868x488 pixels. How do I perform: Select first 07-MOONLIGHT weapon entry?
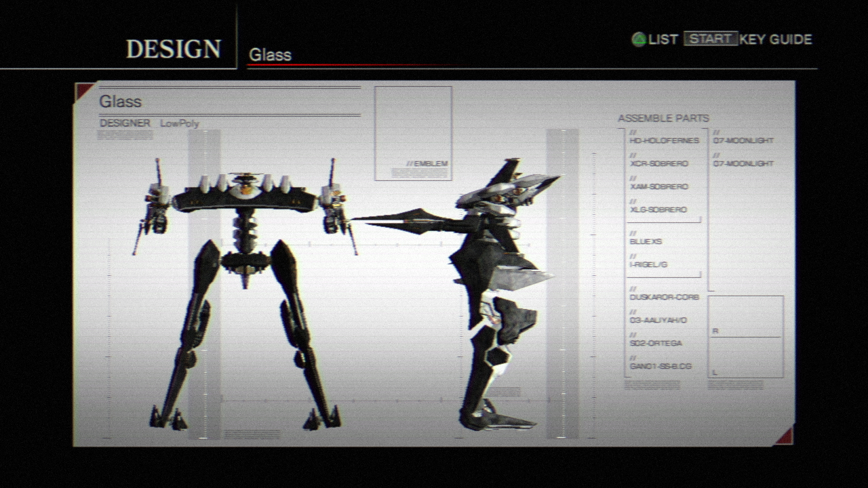coord(743,141)
